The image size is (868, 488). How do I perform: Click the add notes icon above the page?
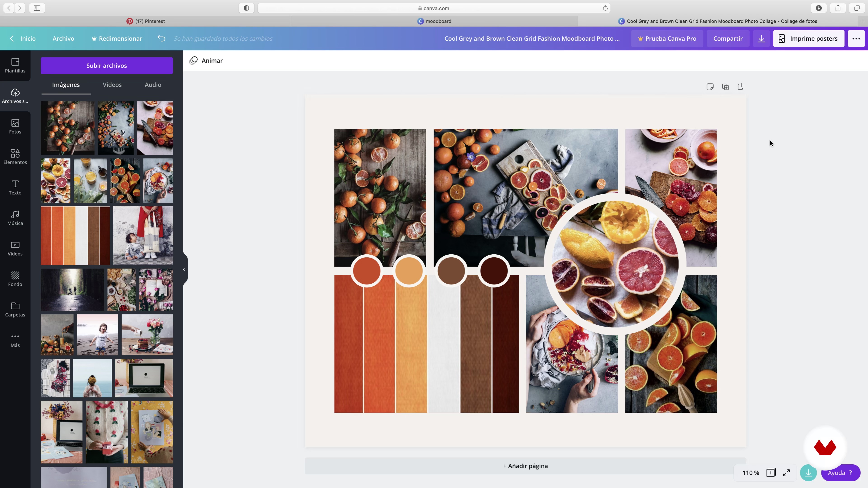point(710,87)
